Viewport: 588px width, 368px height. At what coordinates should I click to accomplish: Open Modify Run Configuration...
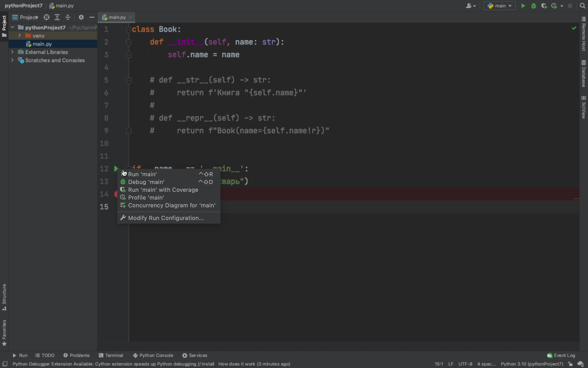click(x=169, y=218)
